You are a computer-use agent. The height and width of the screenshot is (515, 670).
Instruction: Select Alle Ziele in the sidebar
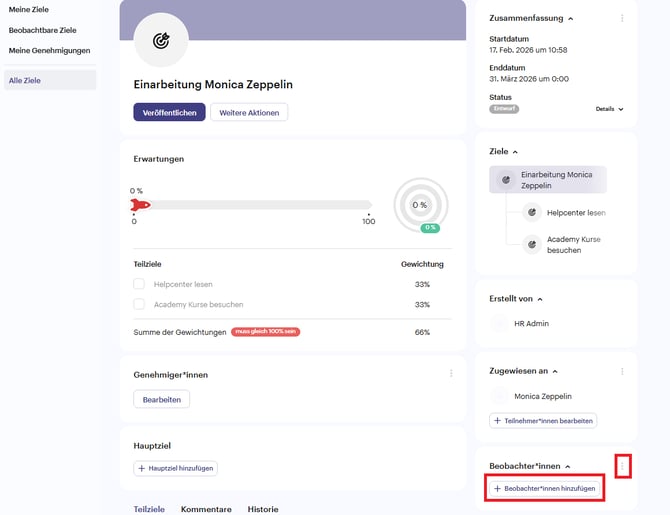pyautogui.click(x=50, y=80)
